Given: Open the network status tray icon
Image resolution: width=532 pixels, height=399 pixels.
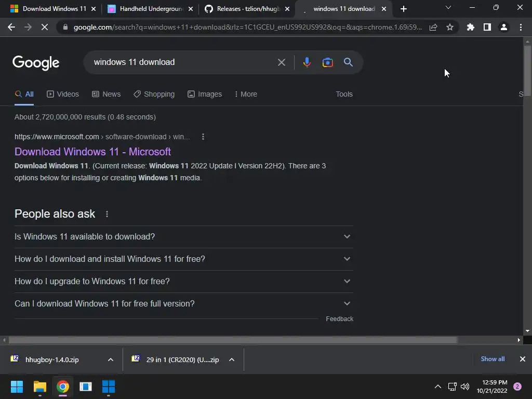Looking at the screenshot, I should click(x=453, y=387).
